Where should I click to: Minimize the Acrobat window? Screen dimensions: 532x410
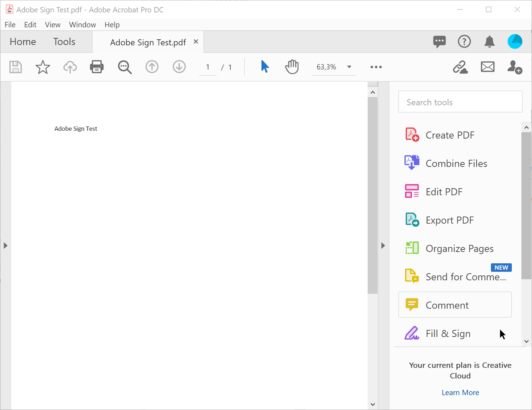[460, 10]
